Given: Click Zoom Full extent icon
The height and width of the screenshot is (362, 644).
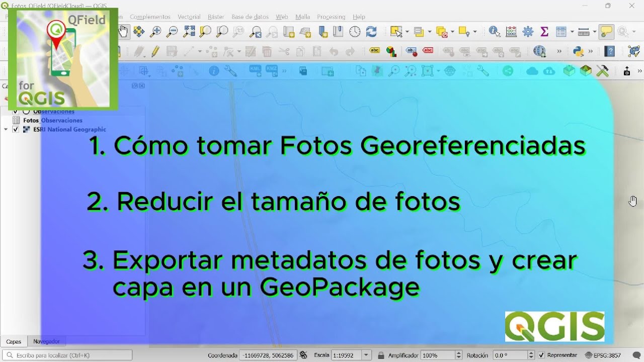Looking at the screenshot, I should click(189, 32).
